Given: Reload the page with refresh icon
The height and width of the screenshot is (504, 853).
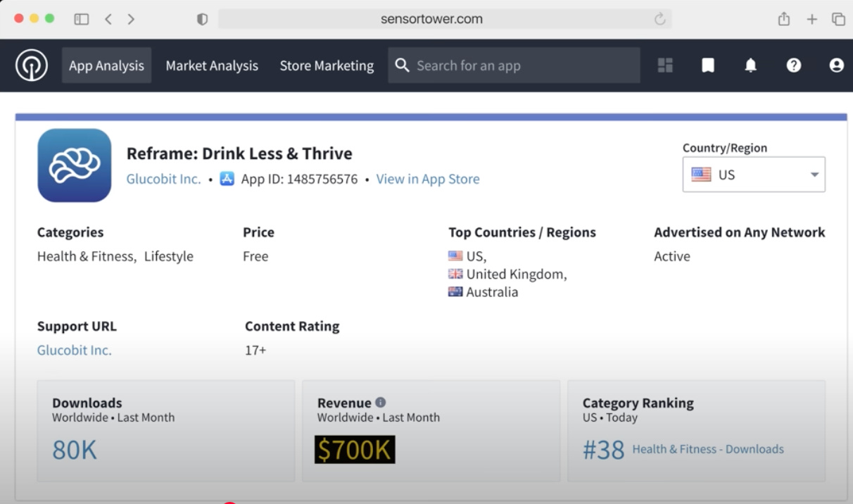Looking at the screenshot, I should [660, 20].
